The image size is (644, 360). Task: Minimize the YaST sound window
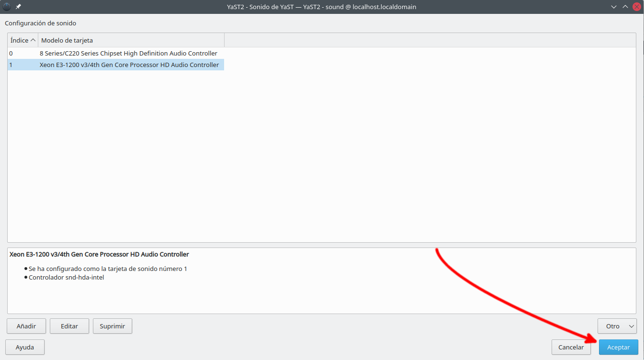click(x=614, y=7)
